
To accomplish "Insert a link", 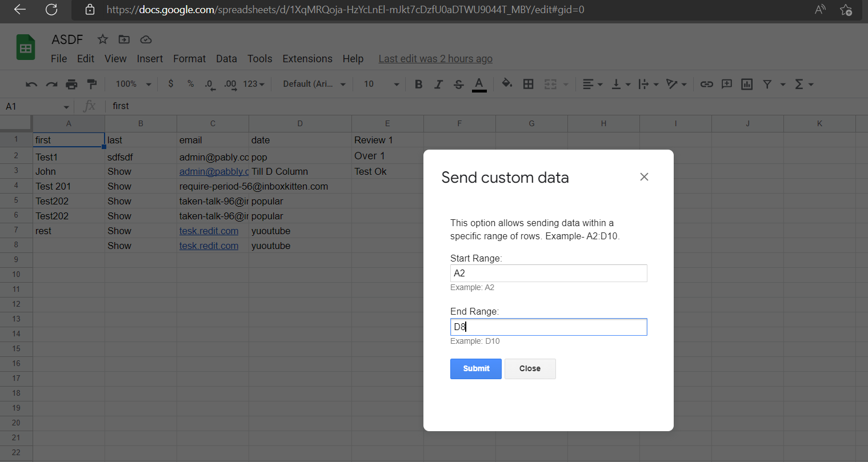I will pos(707,84).
